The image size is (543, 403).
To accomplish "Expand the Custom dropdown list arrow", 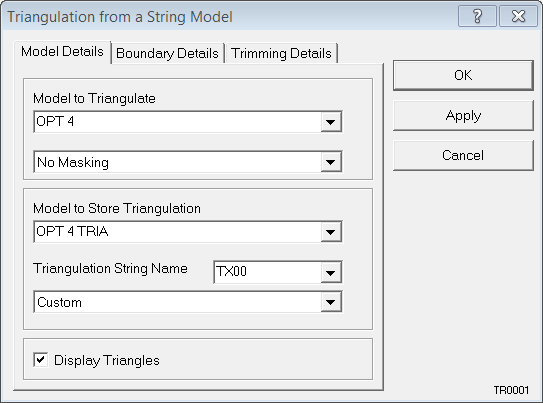I will (x=331, y=302).
